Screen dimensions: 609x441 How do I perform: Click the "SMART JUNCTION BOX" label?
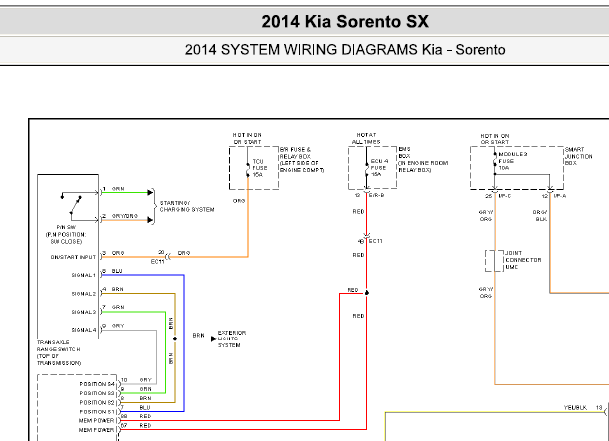click(x=578, y=156)
